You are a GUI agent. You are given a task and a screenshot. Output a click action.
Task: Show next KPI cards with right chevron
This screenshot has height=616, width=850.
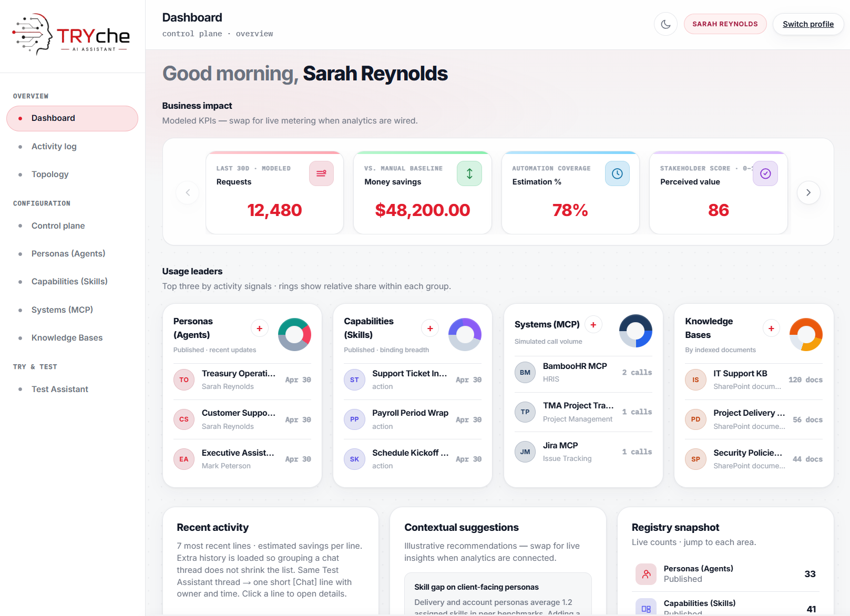pos(808,192)
